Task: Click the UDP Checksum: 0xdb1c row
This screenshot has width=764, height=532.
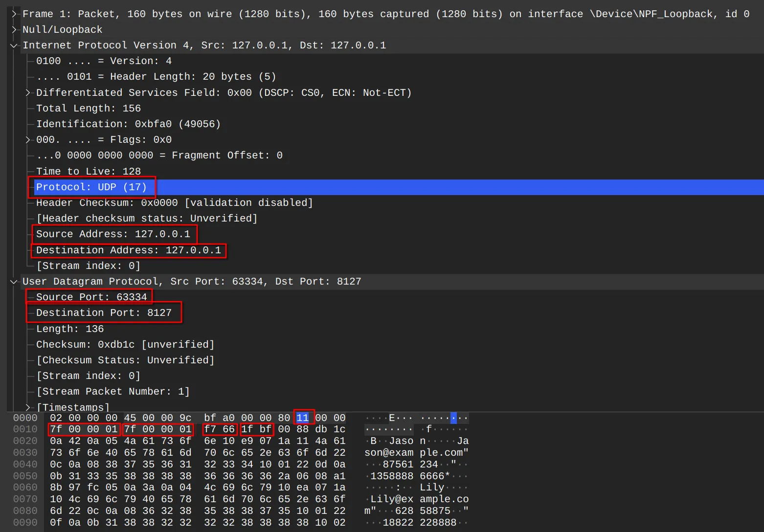Action: (125, 345)
